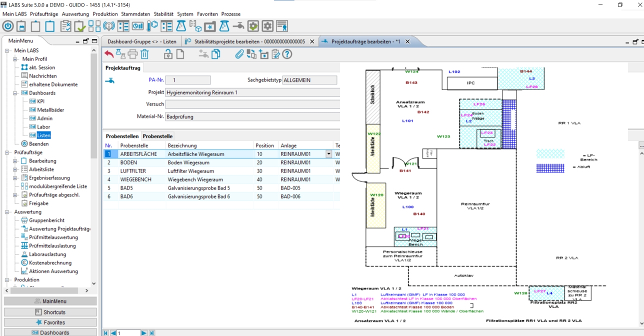
Task: Open the Anlage dropdown for REINRAUM01 row
Action: (328, 154)
